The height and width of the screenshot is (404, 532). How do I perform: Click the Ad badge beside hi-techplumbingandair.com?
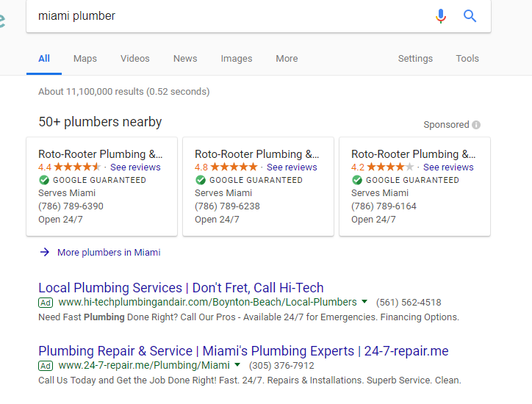coord(46,302)
